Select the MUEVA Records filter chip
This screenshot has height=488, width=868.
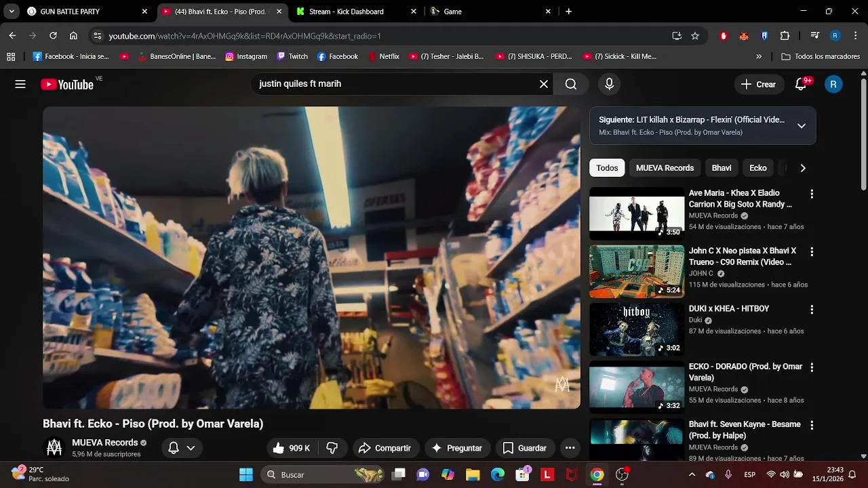coord(665,168)
